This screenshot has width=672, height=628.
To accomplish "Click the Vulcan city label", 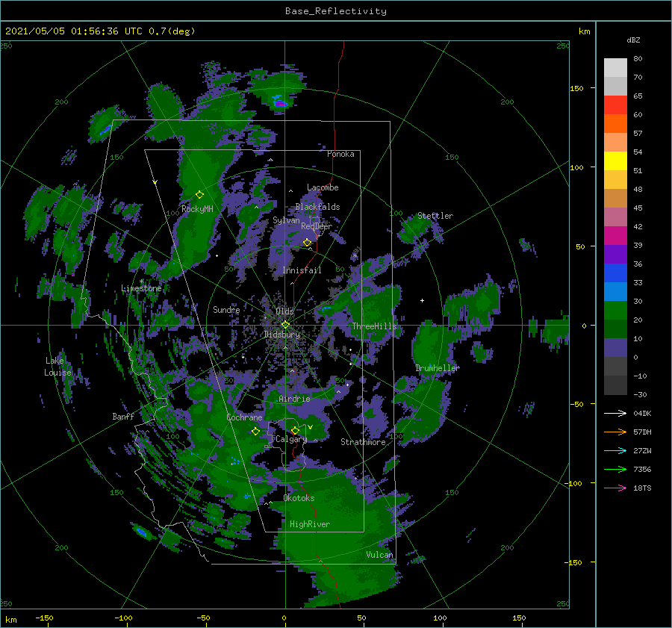I will tap(380, 555).
